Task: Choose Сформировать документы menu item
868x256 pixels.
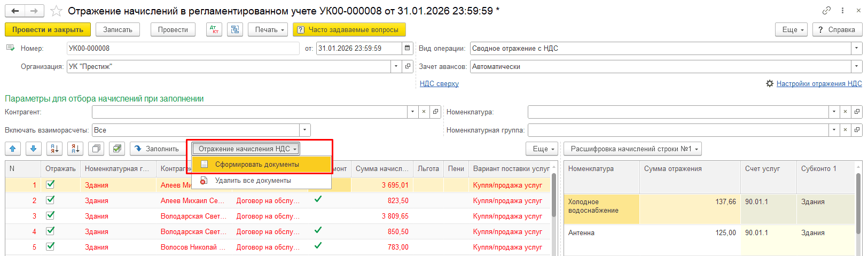Action: click(257, 165)
